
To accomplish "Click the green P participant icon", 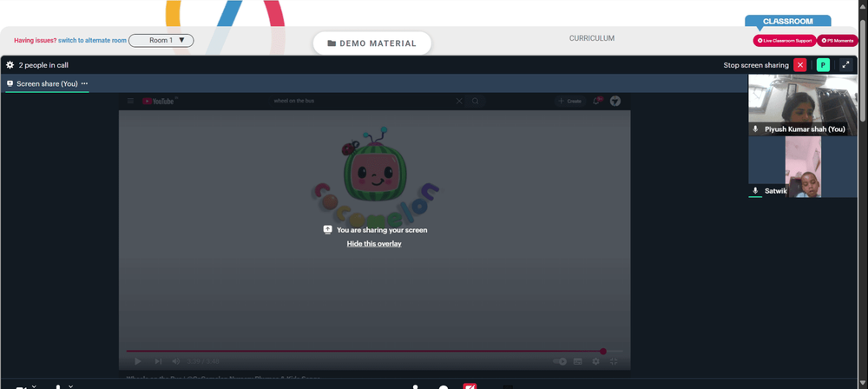I will 823,65.
